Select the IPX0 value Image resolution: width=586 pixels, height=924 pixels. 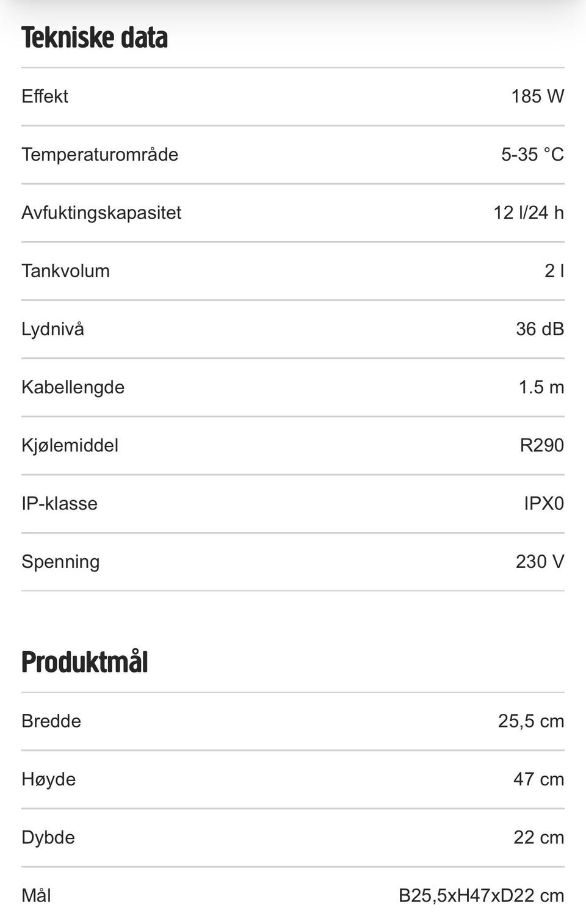(x=544, y=504)
